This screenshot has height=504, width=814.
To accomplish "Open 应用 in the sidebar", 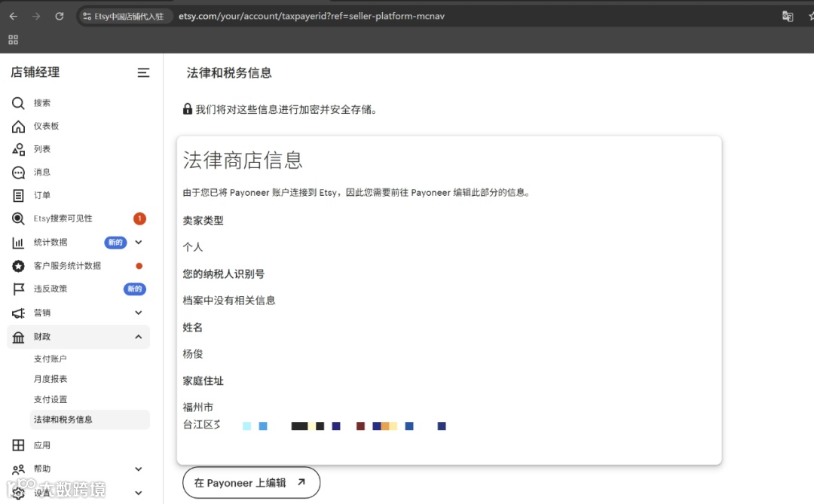I will coord(42,445).
